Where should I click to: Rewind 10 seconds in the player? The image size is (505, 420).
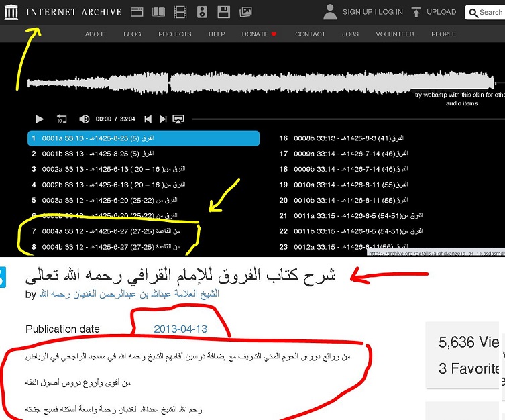pyautogui.click(x=62, y=119)
